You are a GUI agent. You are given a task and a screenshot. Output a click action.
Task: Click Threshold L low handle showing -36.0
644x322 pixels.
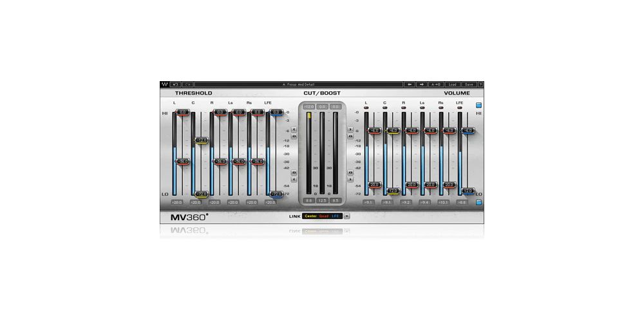pos(182,162)
